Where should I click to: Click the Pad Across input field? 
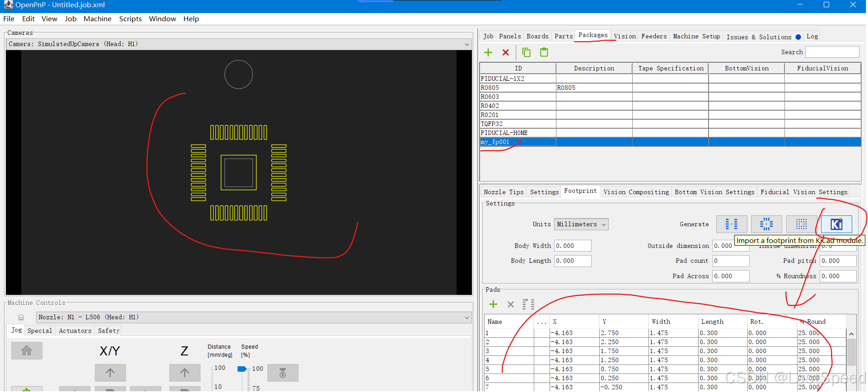pos(731,276)
